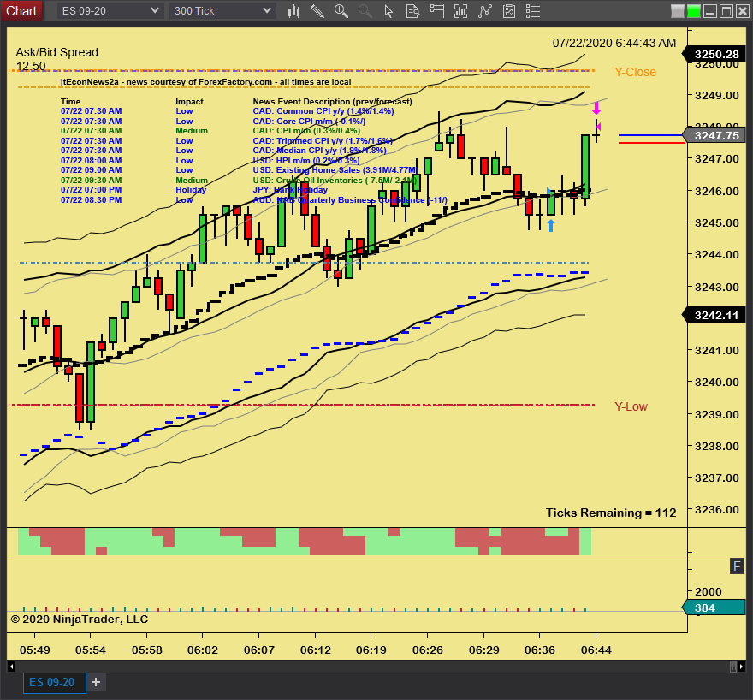This screenshot has height=700, width=753.
Task: Select USD: HPI m/m news row
Action: (x=210, y=160)
